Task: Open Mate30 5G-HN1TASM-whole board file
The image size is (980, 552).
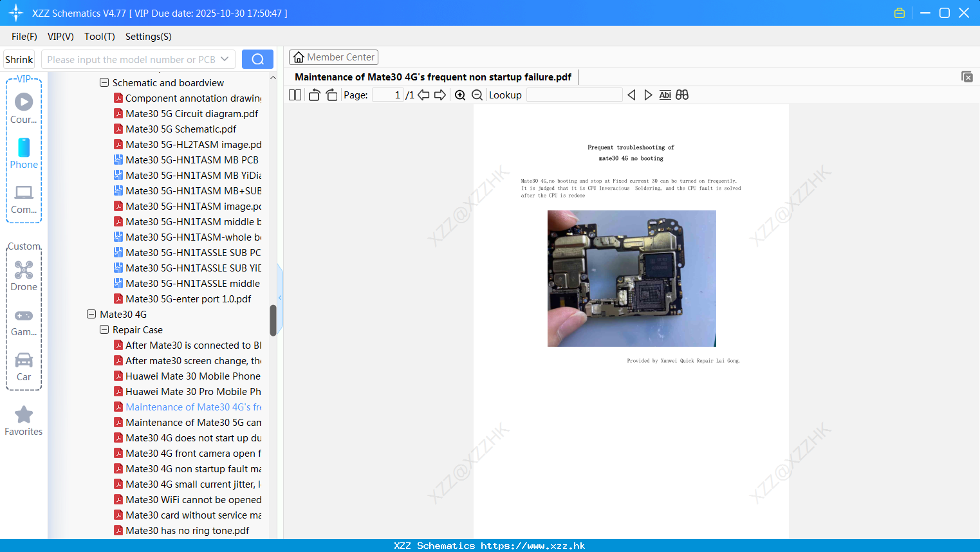Action: click(187, 237)
